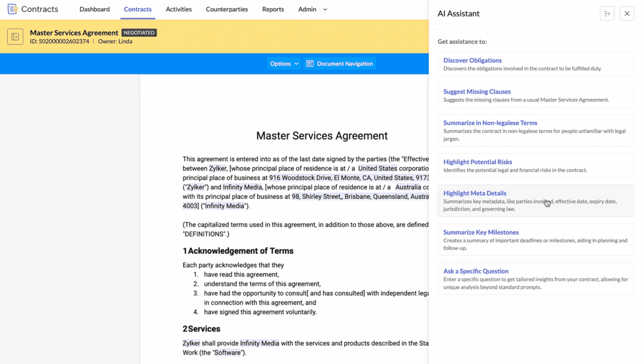
Task: Toggle the left sidebar panel icon
Action: click(15, 37)
